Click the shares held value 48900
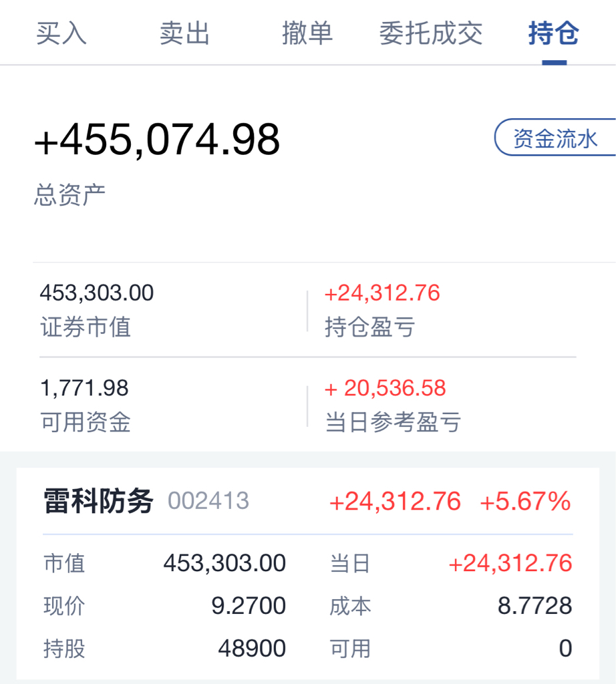Viewport: 616px width, 684px height. coord(252,648)
